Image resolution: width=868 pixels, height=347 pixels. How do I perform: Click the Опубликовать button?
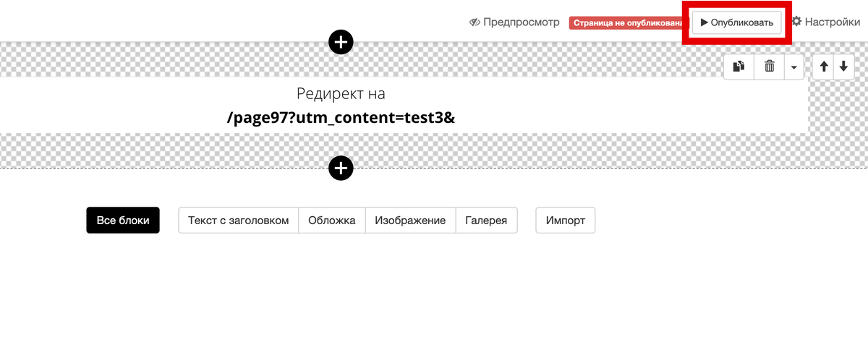point(737,22)
